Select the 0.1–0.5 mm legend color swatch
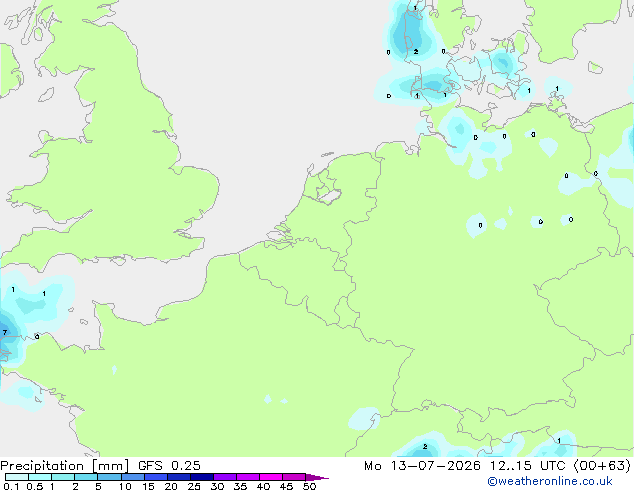The width and height of the screenshot is (634, 490). point(17,477)
